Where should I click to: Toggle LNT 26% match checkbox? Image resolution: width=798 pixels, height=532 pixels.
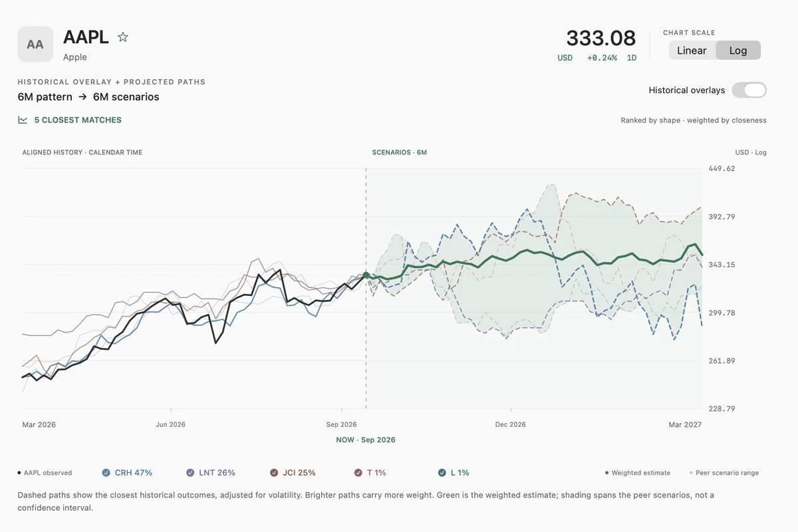click(190, 473)
